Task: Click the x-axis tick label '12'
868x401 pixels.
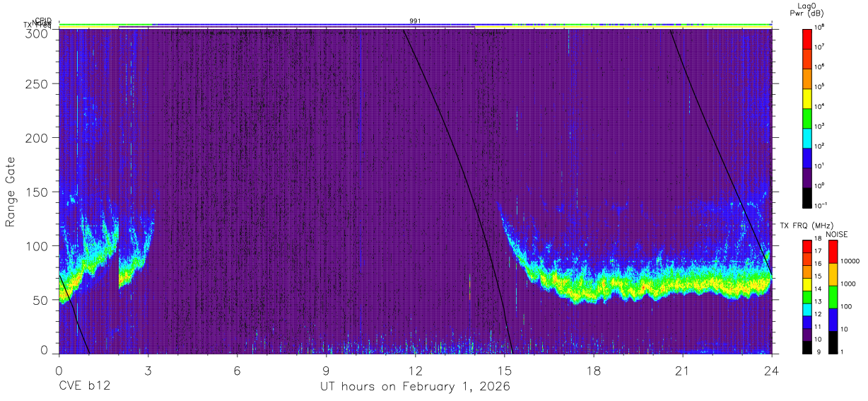Action: (415, 371)
